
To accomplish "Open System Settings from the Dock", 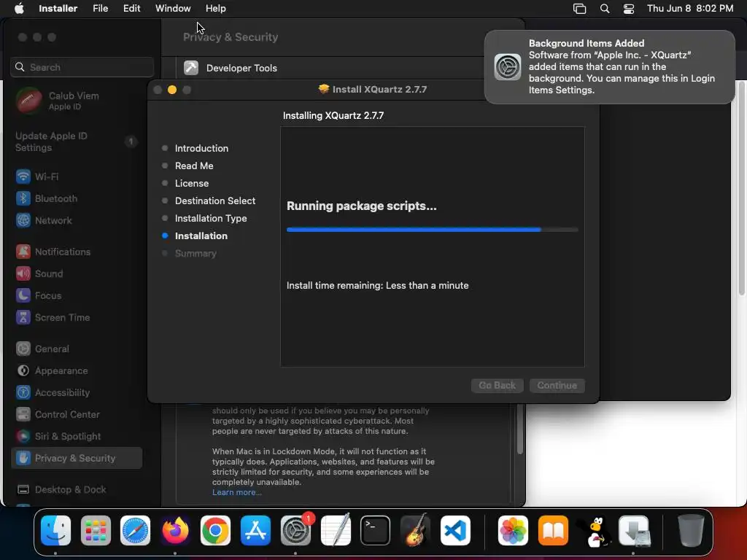I will 295,530.
